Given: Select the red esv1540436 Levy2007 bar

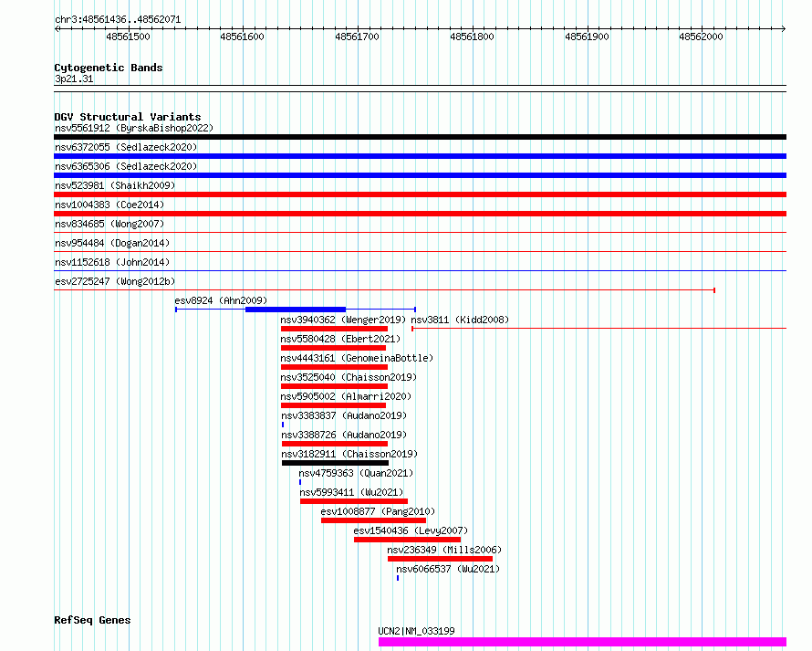Looking at the screenshot, I should pos(407,540).
